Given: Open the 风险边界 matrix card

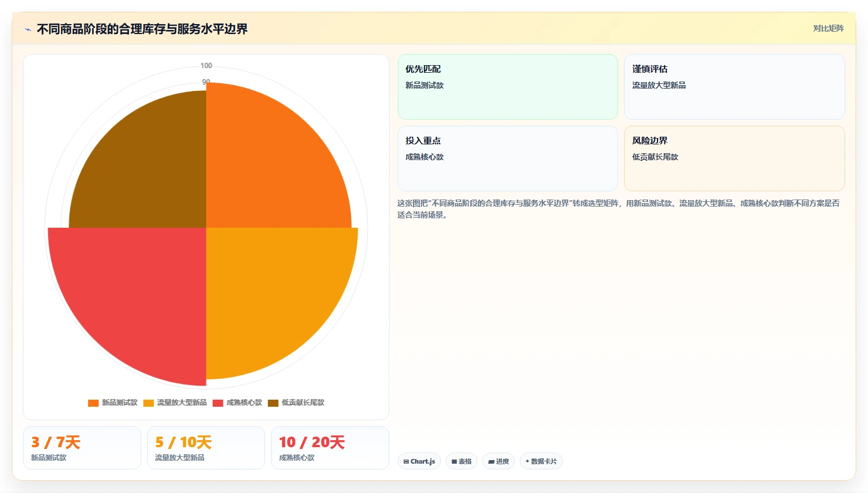Looking at the screenshot, I should coord(734,158).
